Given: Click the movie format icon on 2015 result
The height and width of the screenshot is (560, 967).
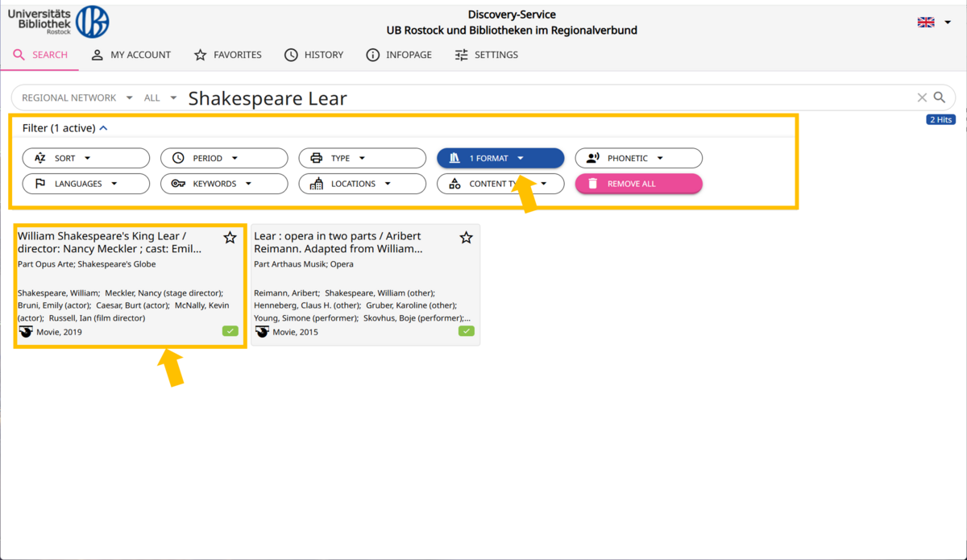Looking at the screenshot, I should pos(262,331).
